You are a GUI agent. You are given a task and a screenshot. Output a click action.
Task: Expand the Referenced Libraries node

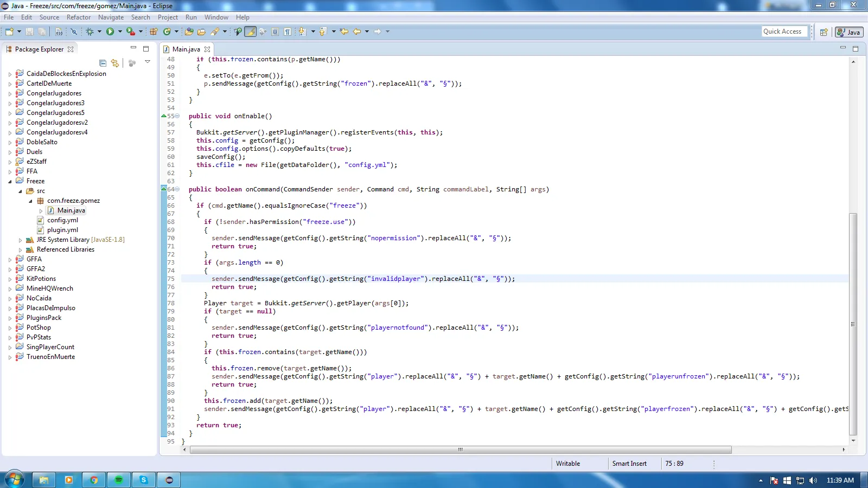pos(20,250)
